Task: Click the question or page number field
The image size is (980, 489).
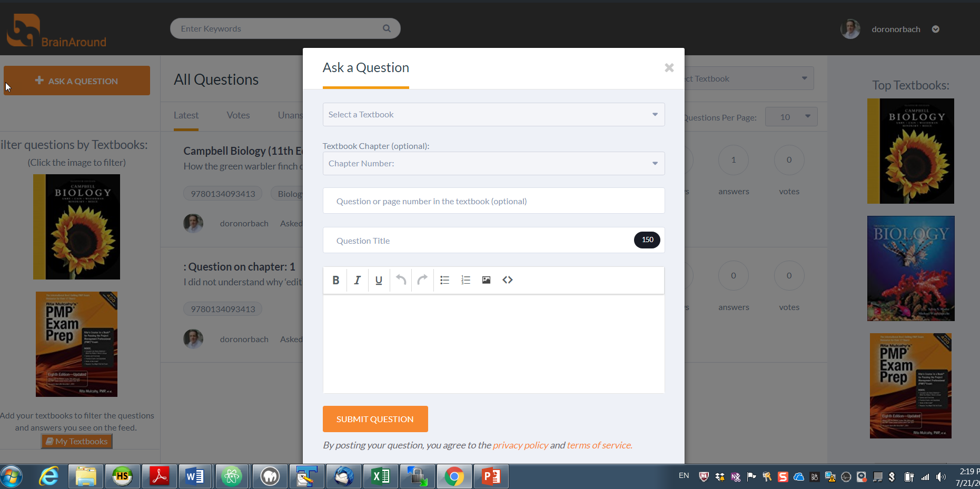Action: point(493,201)
